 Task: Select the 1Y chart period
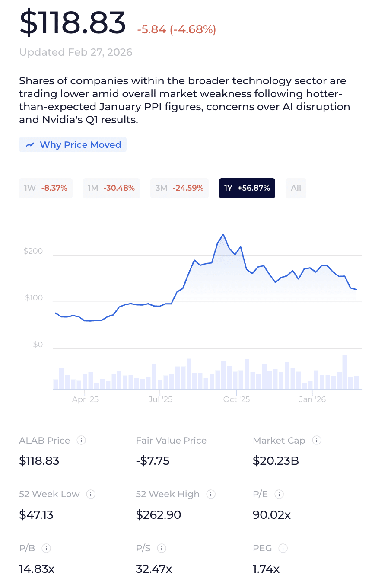coord(247,188)
